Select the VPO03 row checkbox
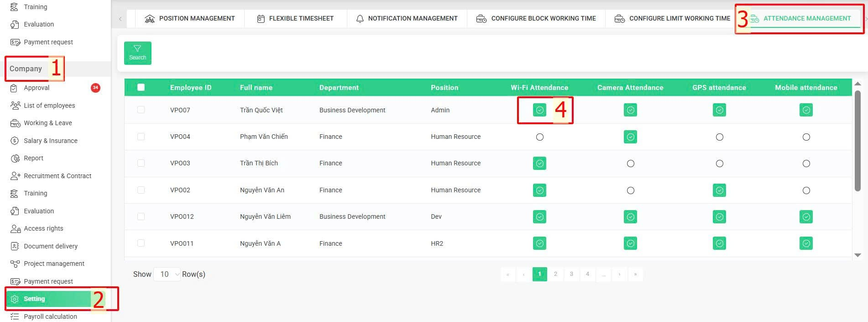This screenshot has width=868, height=322. pyautogui.click(x=141, y=163)
